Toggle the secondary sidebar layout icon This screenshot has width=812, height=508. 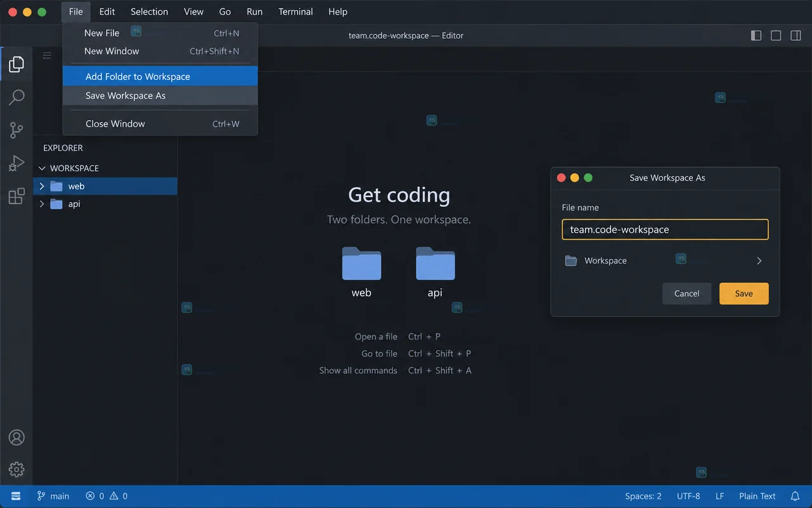point(796,36)
